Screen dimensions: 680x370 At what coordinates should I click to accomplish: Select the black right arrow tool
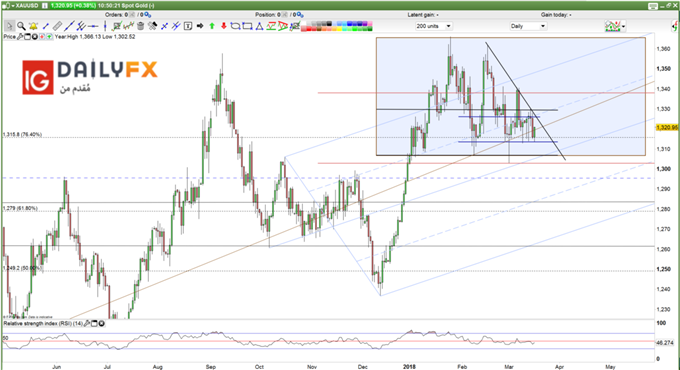pyautogui.click(x=200, y=26)
